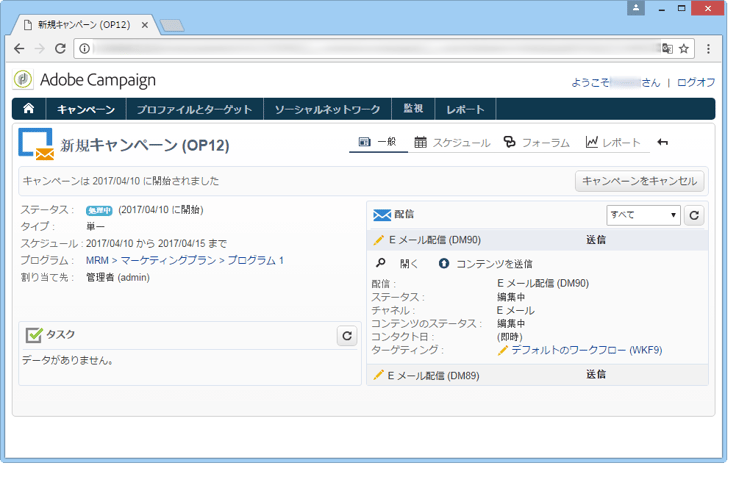The width and height of the screenshot is (750, 485).
Task: Reload the page with browser refresh icon
Action: (x=60, y=48)
